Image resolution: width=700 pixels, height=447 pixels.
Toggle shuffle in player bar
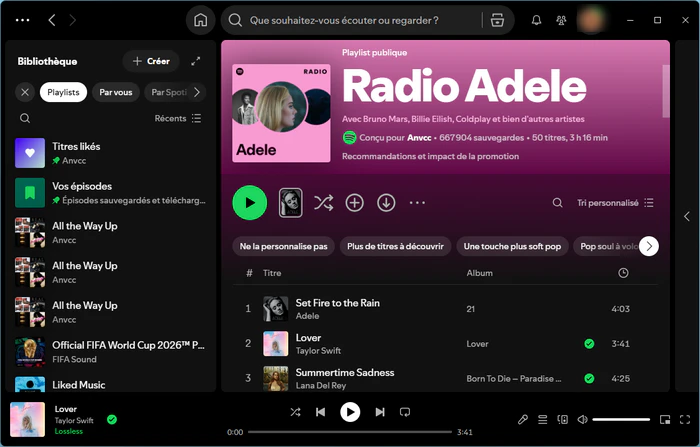[295, 412]
